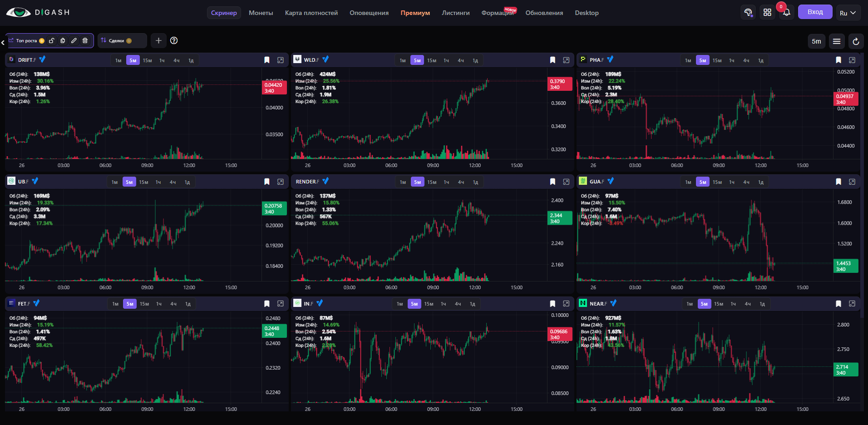The image size is (868, 425).
Task: Select the 15м timeframe on PHA.F chart
Action: click(x=717, y=60)
